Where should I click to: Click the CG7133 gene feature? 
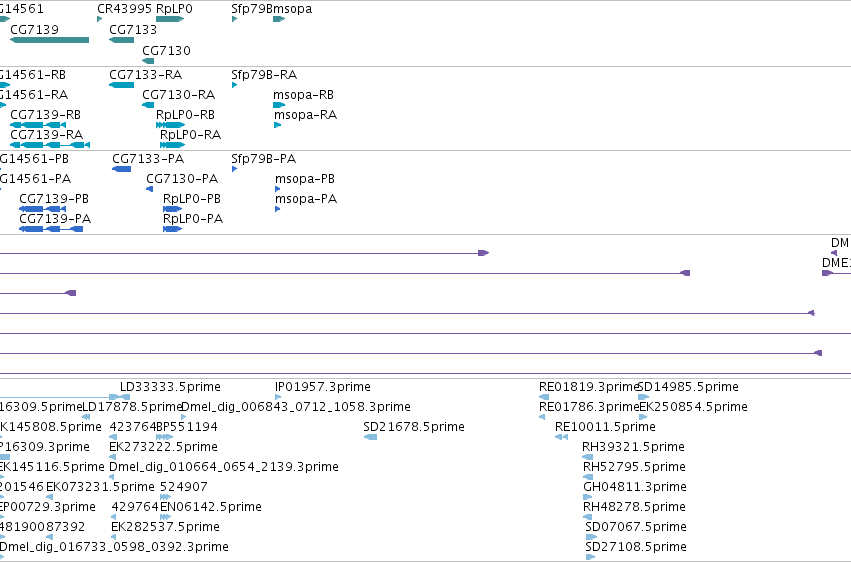coord(122,40)
